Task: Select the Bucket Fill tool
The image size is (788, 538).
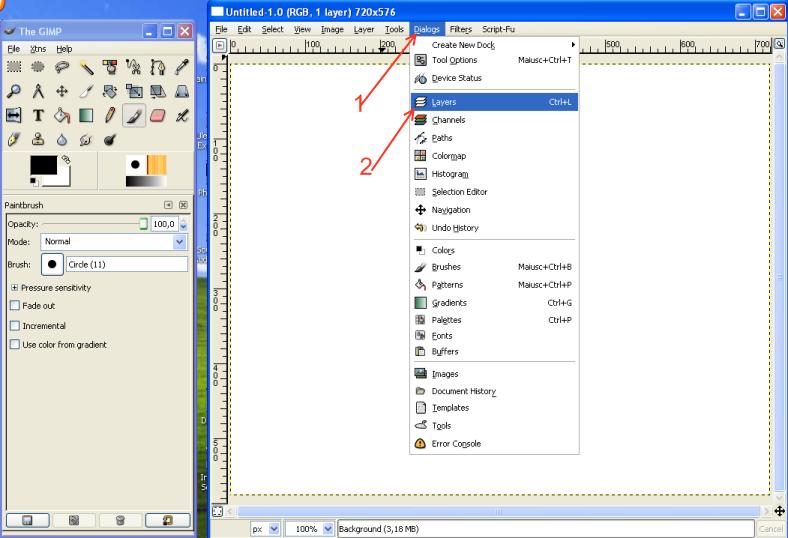Action: click(x=62, y=116)
